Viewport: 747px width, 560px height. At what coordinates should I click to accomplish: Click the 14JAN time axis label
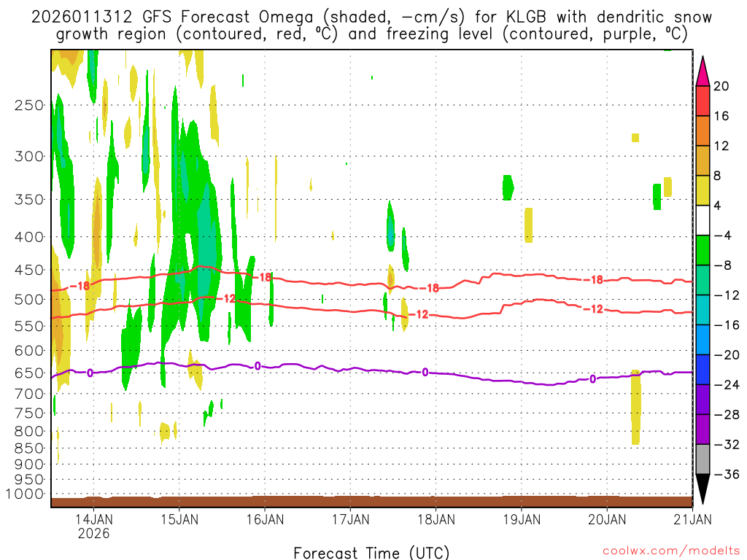click(94, 519)
